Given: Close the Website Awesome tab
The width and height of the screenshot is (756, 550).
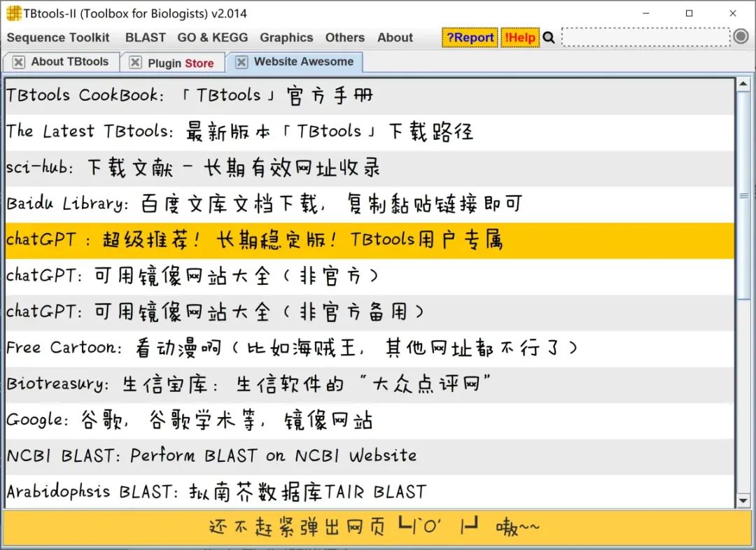Looking at the screenshot, I should [x=241, y=62].
